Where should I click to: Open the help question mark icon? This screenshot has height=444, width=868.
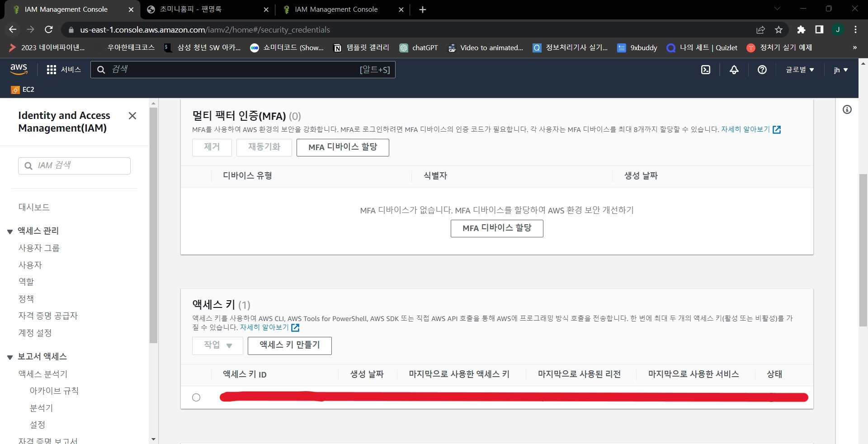pos(762,70)
